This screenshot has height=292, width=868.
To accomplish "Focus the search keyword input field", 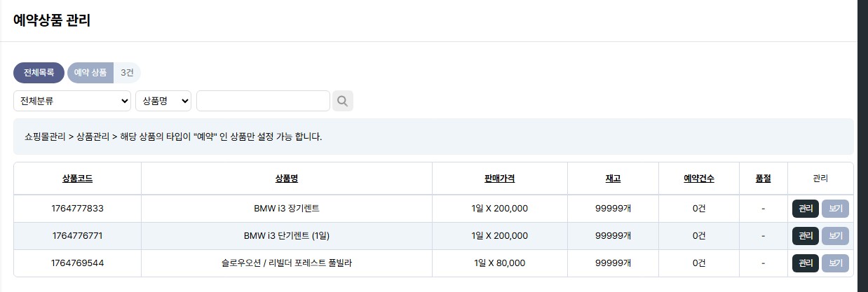I will pos(263,101).
